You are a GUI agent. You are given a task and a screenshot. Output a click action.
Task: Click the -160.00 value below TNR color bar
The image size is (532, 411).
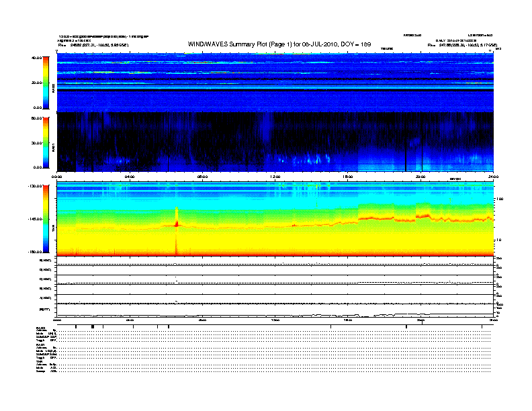click(35, 252)
